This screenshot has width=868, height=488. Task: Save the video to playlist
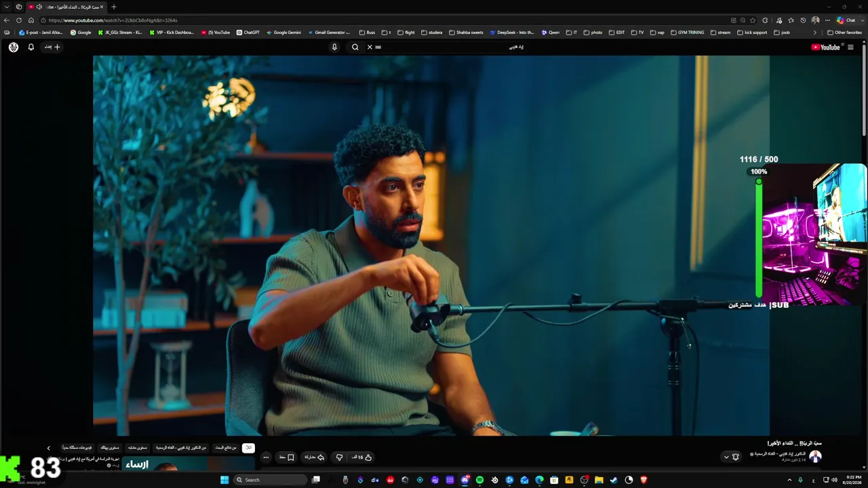(288, 457)
